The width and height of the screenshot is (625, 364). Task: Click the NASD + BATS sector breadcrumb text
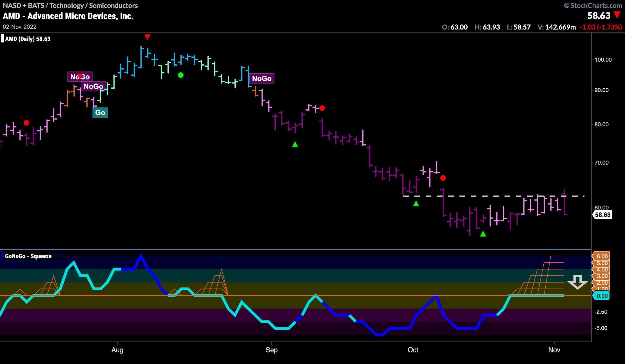coord(70,5)
